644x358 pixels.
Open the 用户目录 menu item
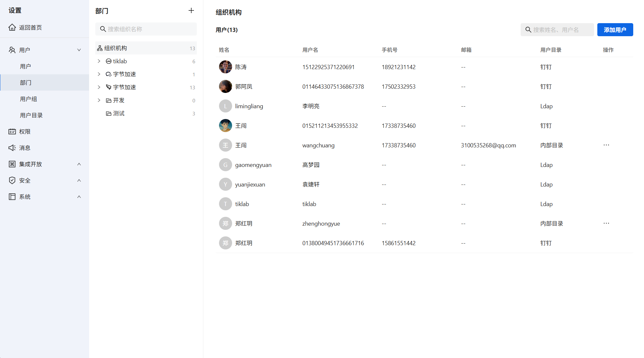click(31, 115)
